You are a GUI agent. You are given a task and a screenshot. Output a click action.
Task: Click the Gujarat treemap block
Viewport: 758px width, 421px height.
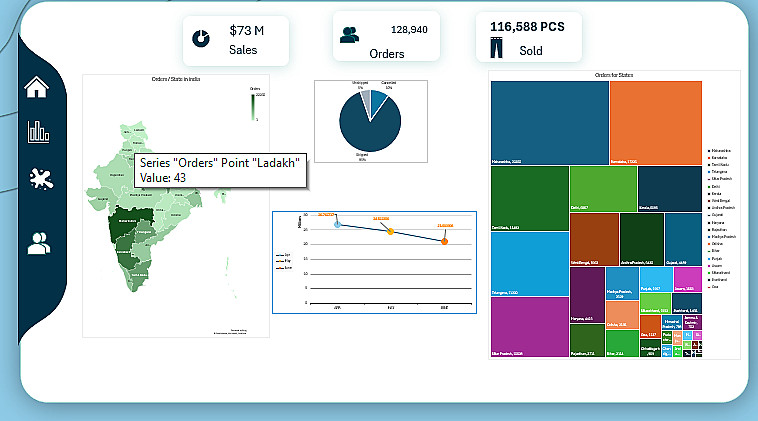coord(683,239)
